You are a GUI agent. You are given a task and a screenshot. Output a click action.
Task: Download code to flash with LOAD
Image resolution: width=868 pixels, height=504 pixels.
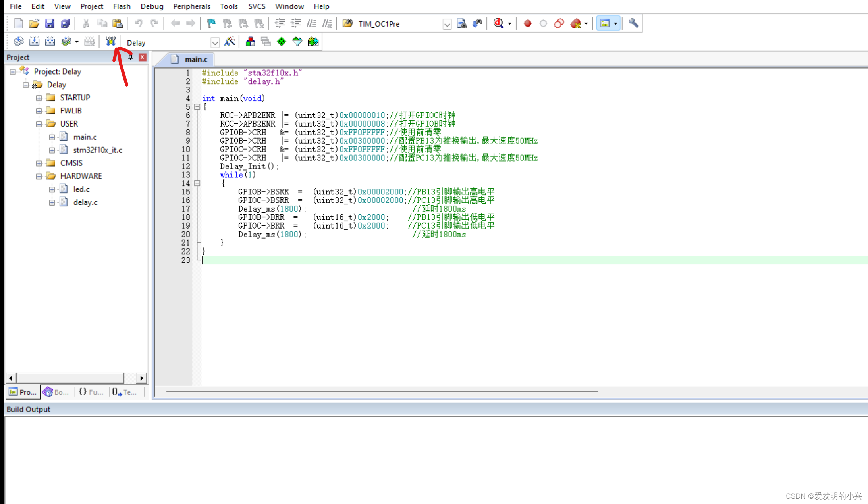(x=110, y=41)
